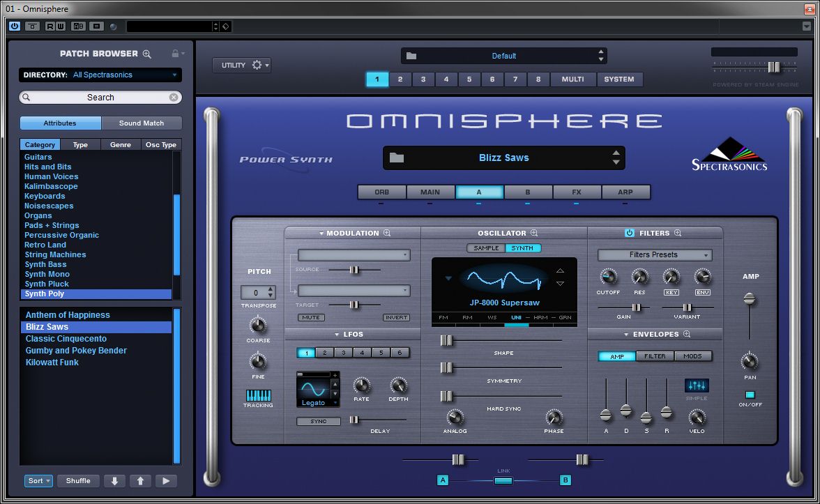
Task: Click the patch Search input field
Action: 100,98
